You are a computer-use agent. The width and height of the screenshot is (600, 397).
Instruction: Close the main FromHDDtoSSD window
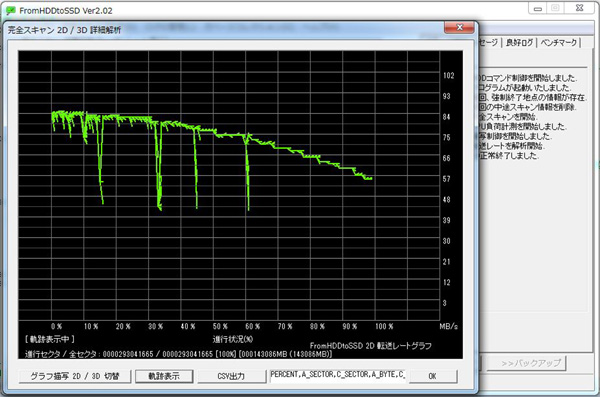580,8
